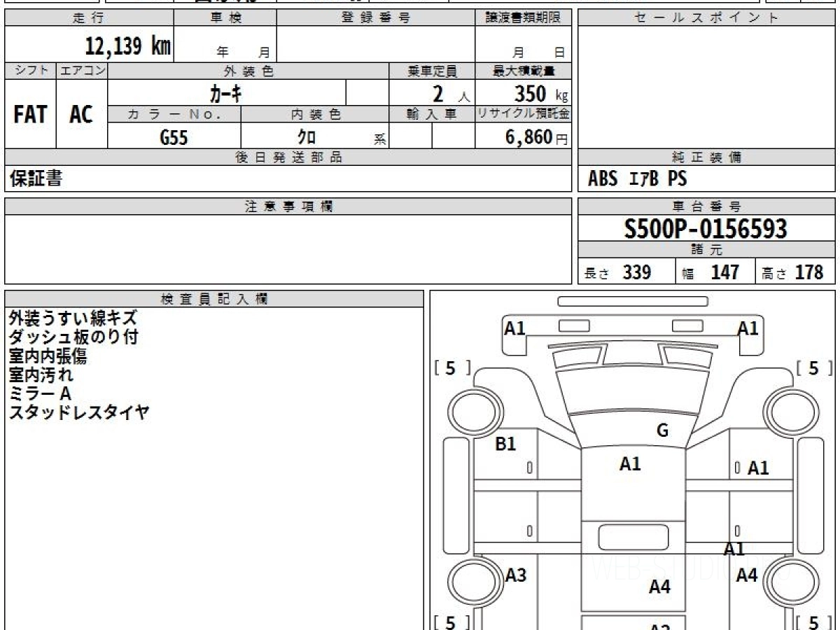
Task: Click the 最大積載量 header
Action: (524, 71)
